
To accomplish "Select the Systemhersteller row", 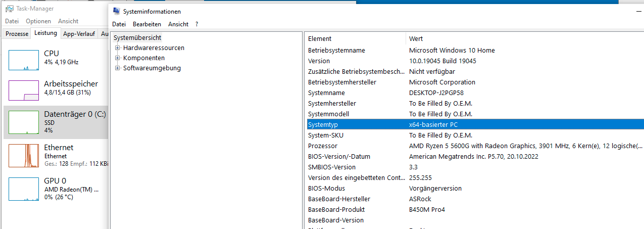I will (475, 103).
